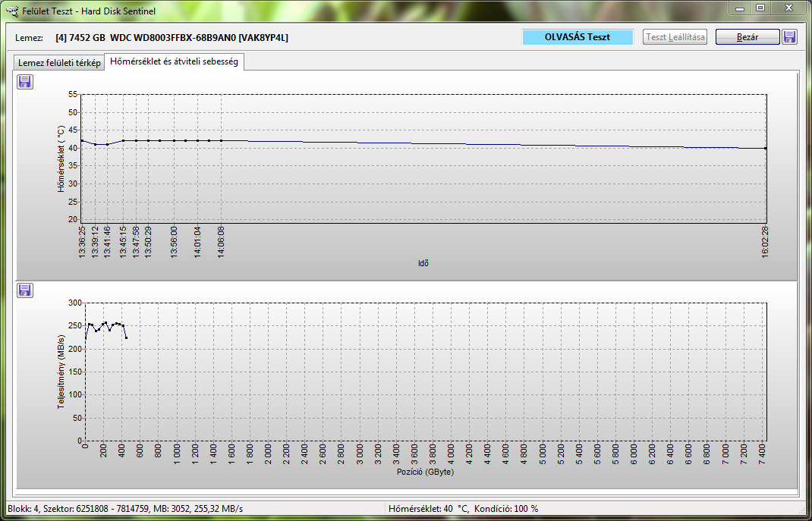
Task: Select Hőmérséklet és átviteli sebesség tab
Action: 174,61
